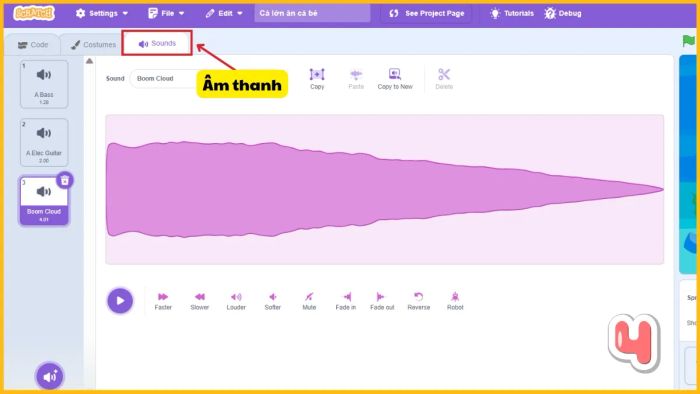Click See Project Page button

[x=426, y=13]
